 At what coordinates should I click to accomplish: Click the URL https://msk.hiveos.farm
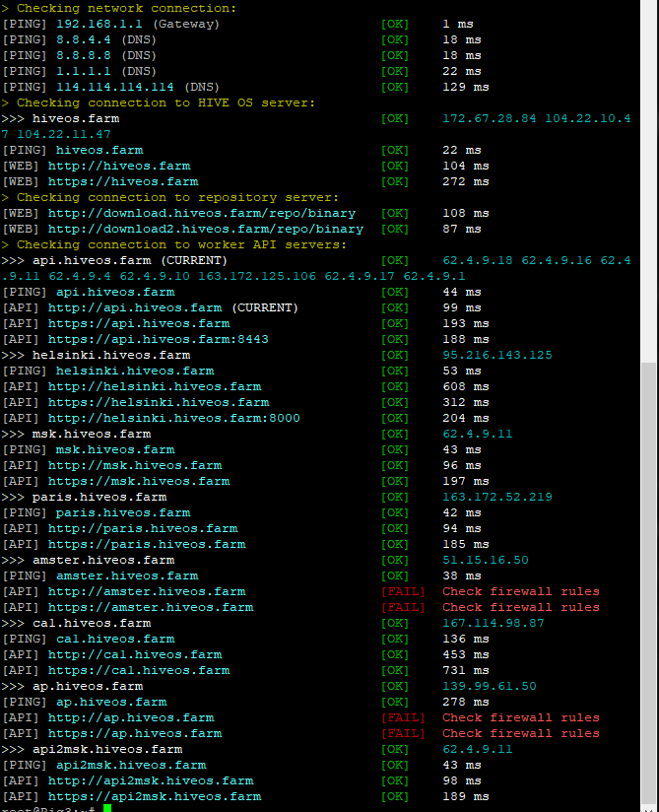click(x=139, y=482)
